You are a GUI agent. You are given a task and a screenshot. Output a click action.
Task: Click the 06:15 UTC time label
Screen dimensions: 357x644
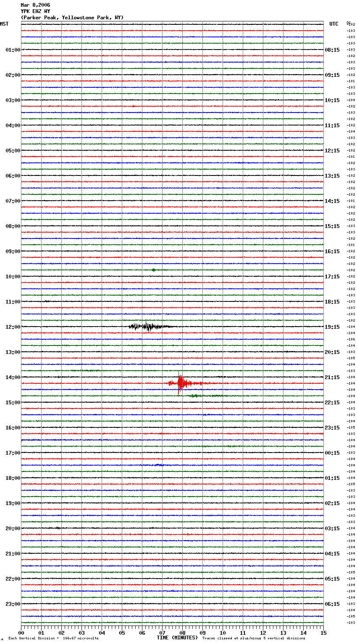[x=332, y=604]
